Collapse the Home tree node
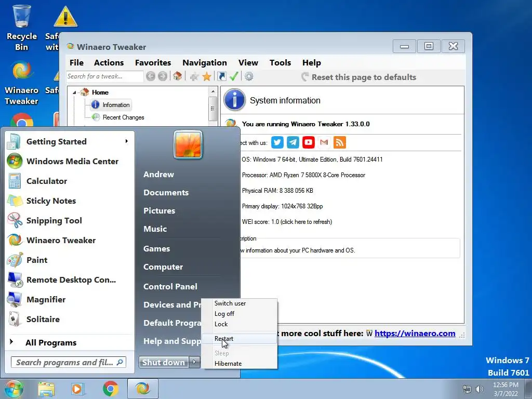Screen dimensions: 532x399 pos(74,92)
